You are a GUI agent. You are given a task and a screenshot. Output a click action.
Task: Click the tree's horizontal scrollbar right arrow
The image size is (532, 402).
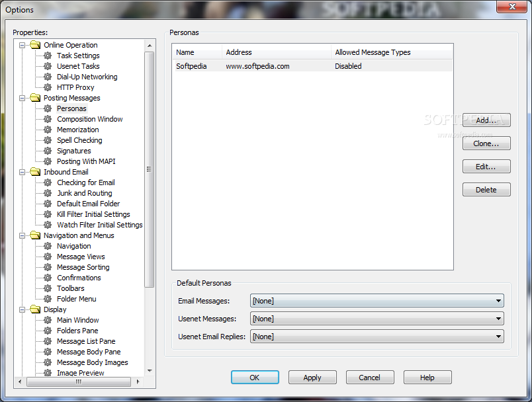138,382
